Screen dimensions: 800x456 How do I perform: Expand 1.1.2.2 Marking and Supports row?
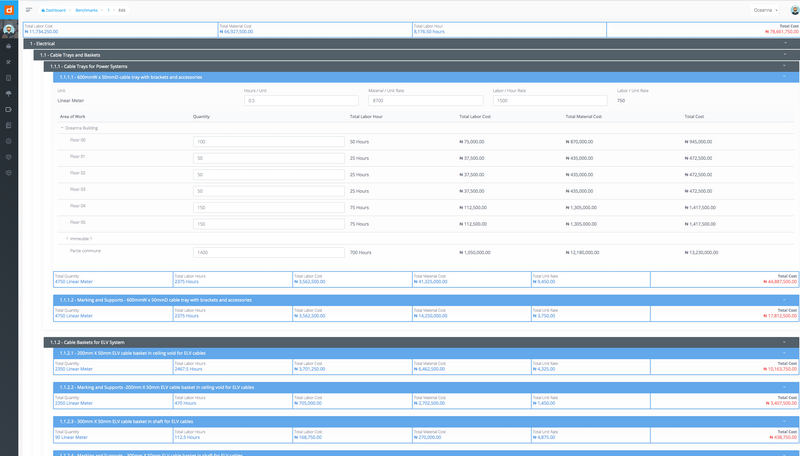coord(426,387)
